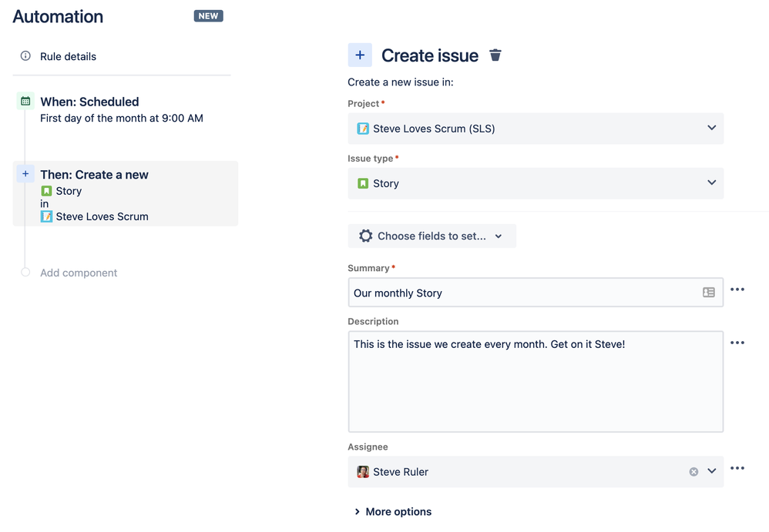The width and height of the screenshot is (769, 532).
Task: Open Rule details
Action: (68, 56)
